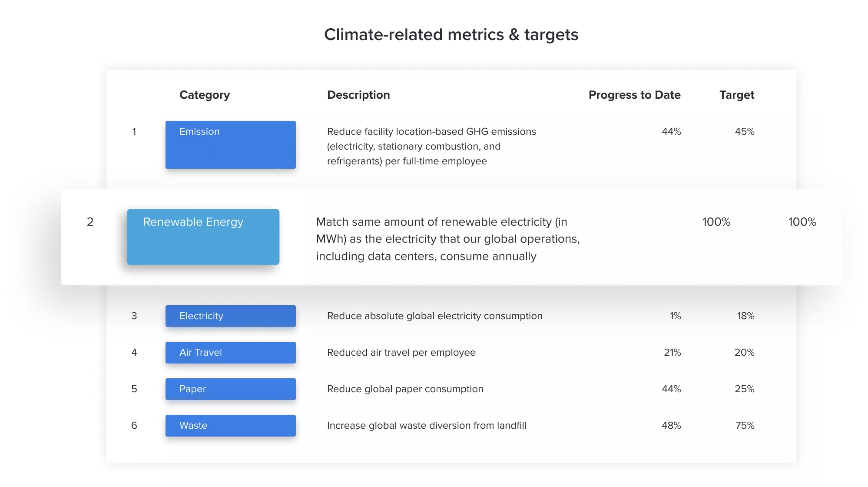
Task: Click the Waste category button
Action: coord(230,426)
